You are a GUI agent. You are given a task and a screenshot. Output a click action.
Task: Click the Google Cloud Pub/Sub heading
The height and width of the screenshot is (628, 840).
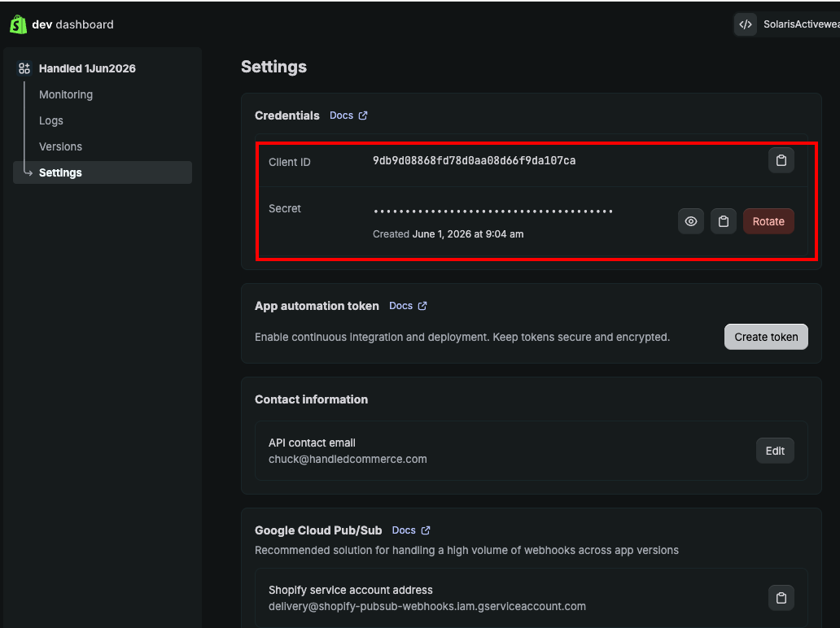coord(318,530)
